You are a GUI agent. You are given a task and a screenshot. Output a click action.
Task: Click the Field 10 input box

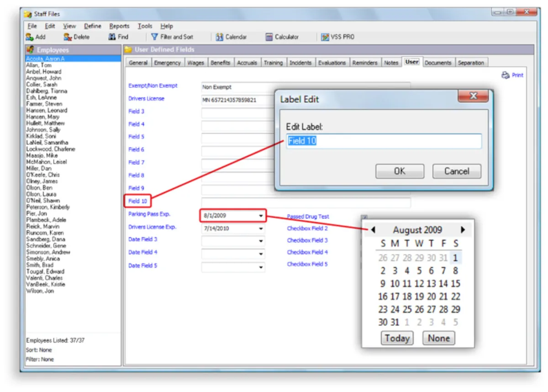click(306, 202)
